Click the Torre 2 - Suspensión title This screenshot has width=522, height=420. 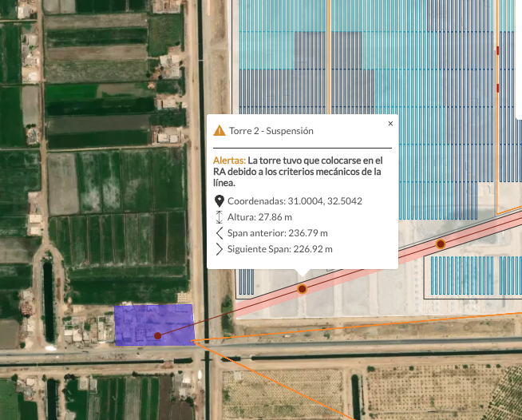(x=271, y=131)
